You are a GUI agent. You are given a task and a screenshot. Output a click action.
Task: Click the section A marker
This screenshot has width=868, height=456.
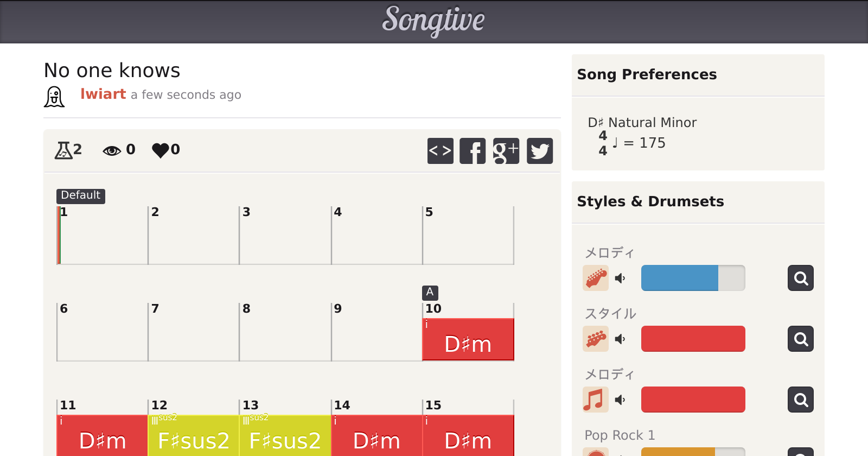tap(430, 293)
